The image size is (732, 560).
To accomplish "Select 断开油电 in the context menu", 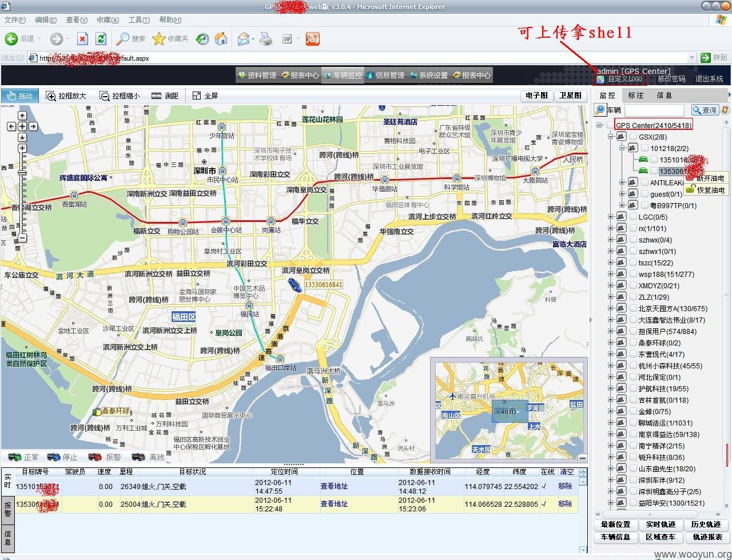I will click(x=706, y=178).
